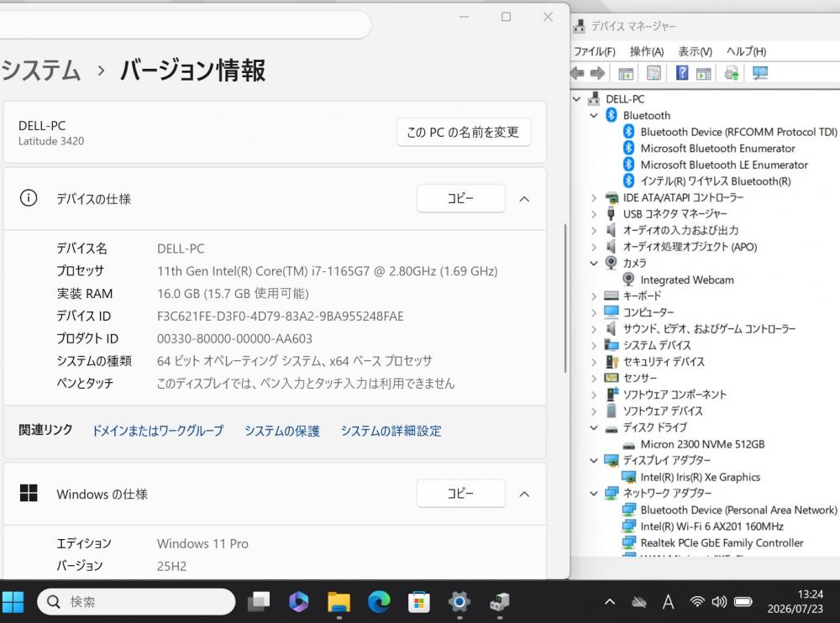Open システムの詳細設定 link
Viewport: 840px width, 623px height.
pos(391,431)
